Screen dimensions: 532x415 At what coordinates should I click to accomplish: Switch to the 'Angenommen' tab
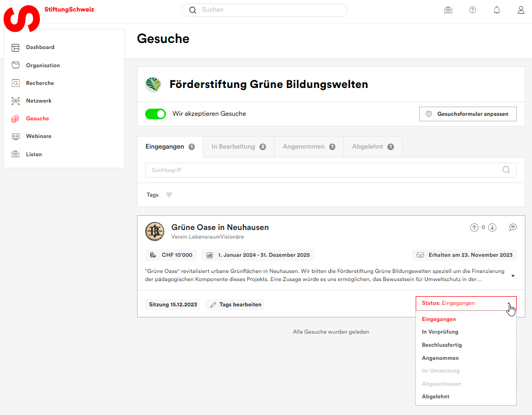click(308, 147)
